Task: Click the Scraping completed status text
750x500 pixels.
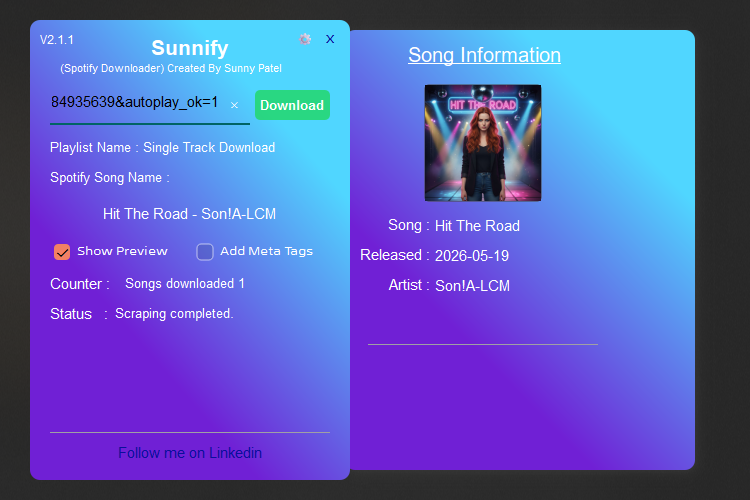Action: tap(174, 314)
